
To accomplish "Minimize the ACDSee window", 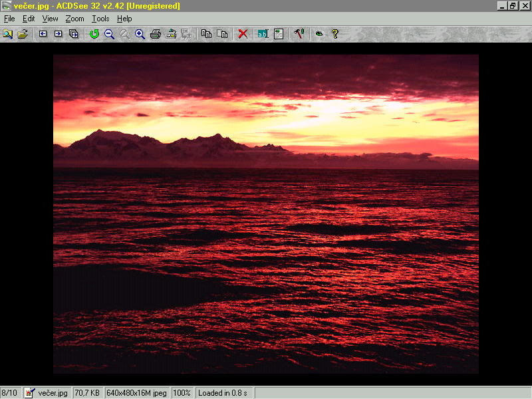I will pyautogui.click(x=502, y=6).
